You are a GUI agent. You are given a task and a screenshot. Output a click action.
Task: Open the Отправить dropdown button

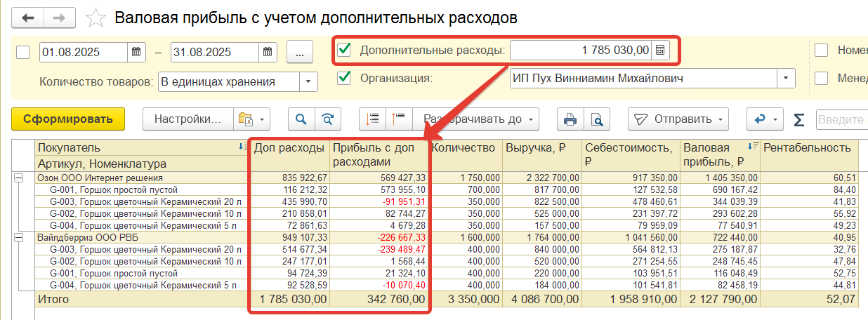tap(678, 119)
